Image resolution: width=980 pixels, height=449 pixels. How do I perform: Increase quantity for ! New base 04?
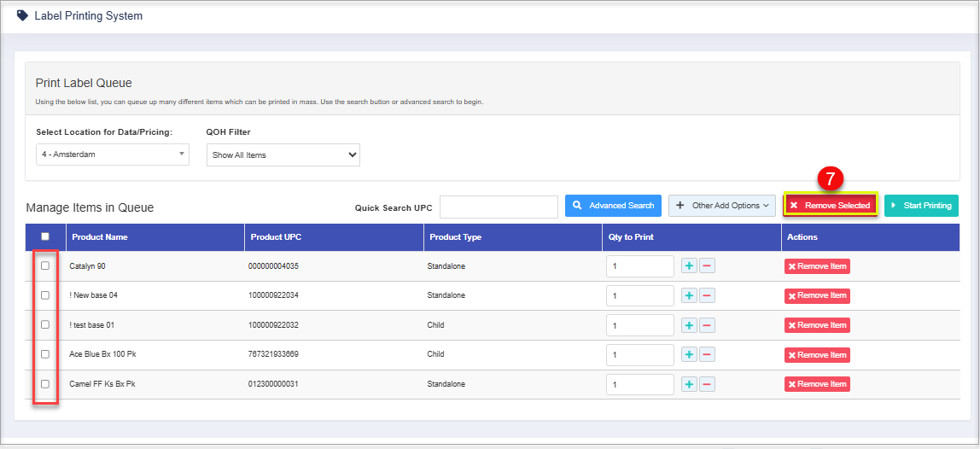tap(689, 295)
